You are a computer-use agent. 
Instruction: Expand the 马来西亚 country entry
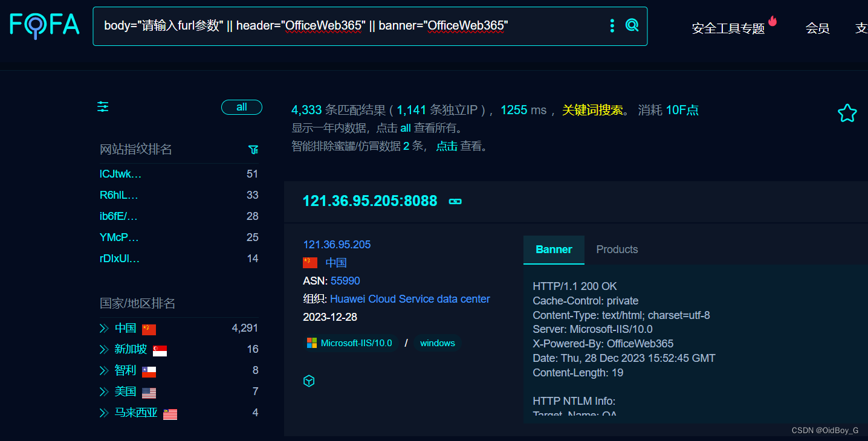104,413
